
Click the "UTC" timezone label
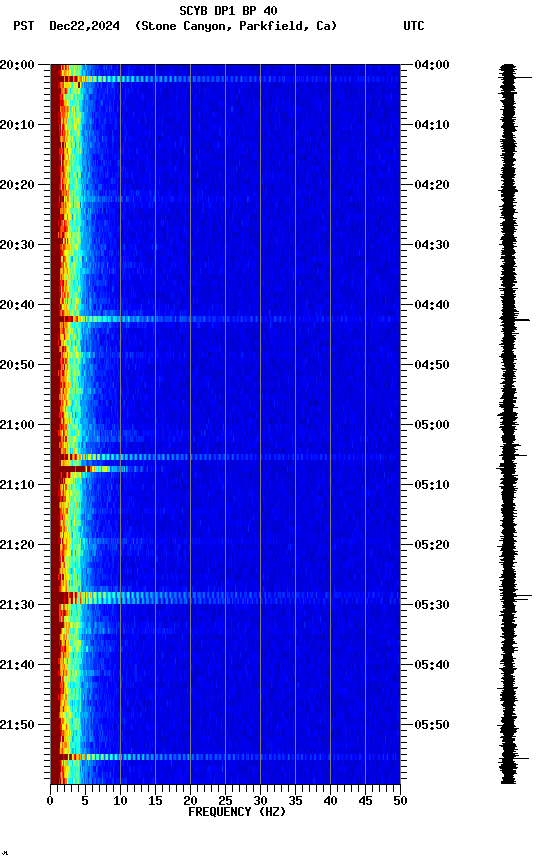pos(414,26)
